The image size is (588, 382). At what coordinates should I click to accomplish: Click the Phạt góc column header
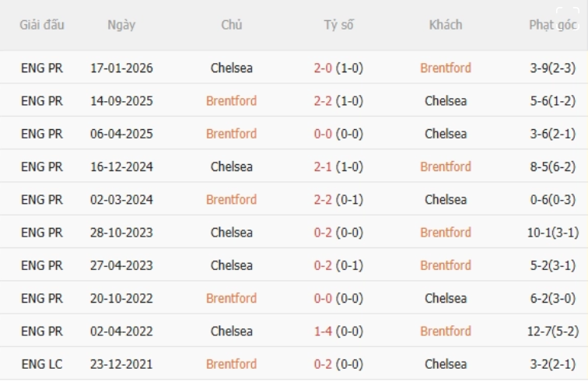(553, 25)
